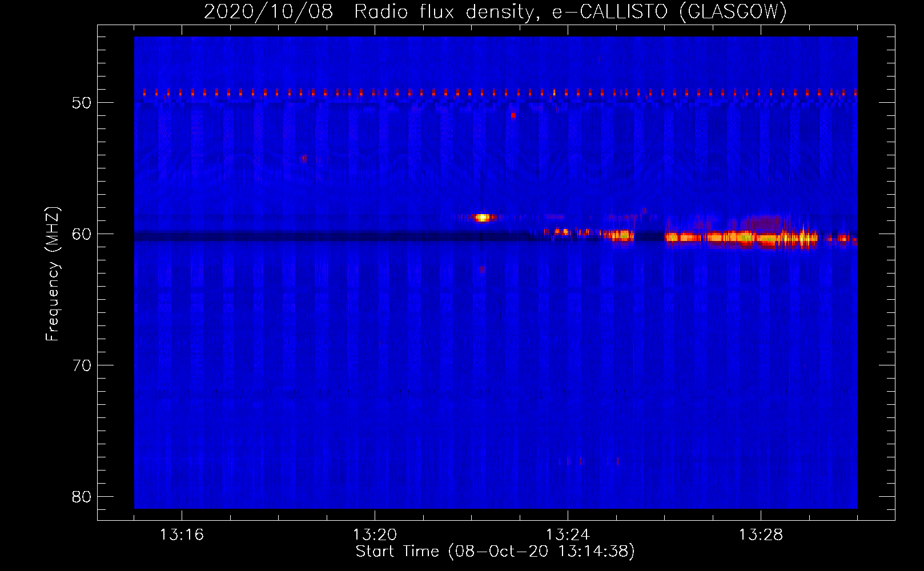Viewport: 924px width, 571px height.
Task: Click the small red spot near 54 MHz
Action: point(304,158)
